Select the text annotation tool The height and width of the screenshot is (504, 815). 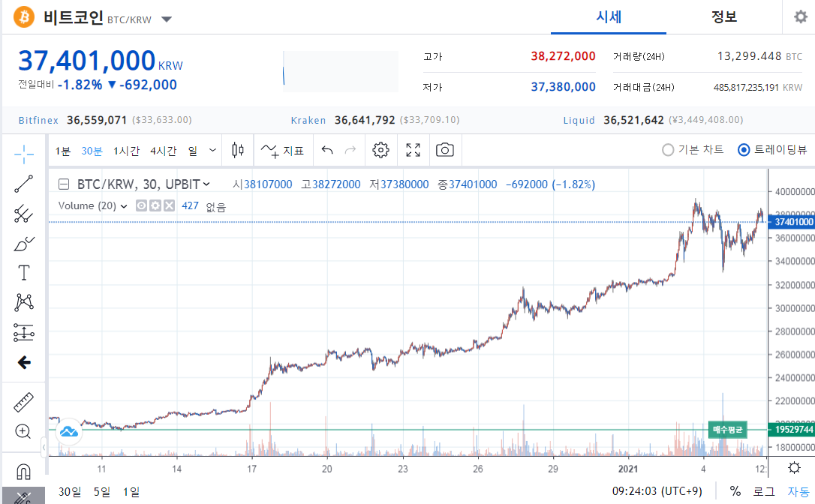(23, 273)
